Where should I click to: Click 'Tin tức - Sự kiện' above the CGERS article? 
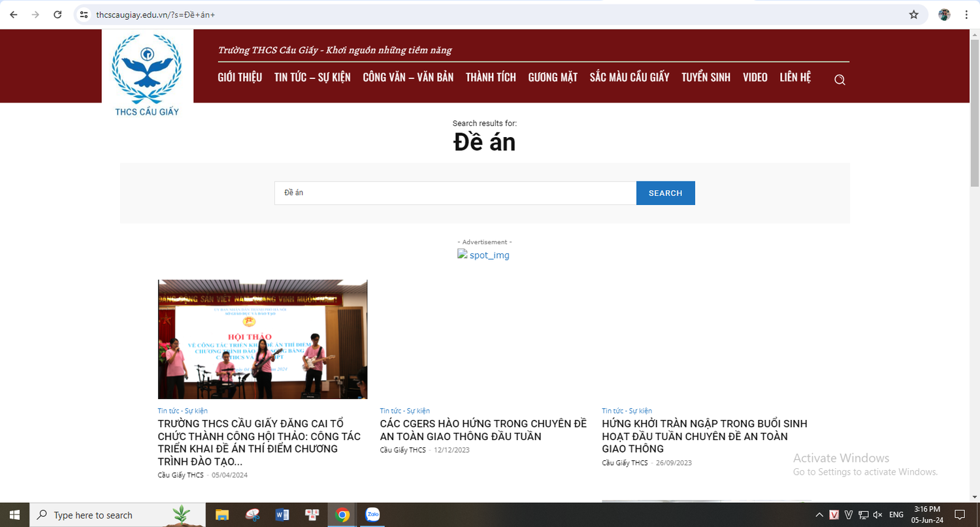tap(405, 411)
